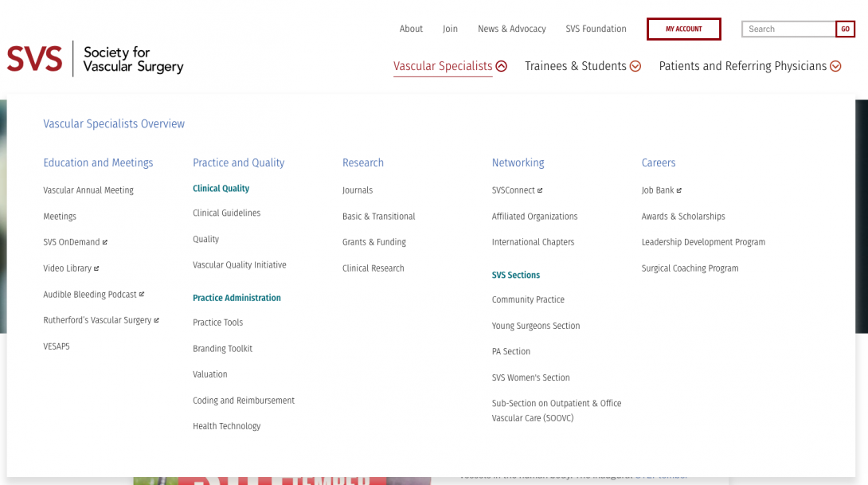
Task: Open Networking heading link
Action: 518,162
